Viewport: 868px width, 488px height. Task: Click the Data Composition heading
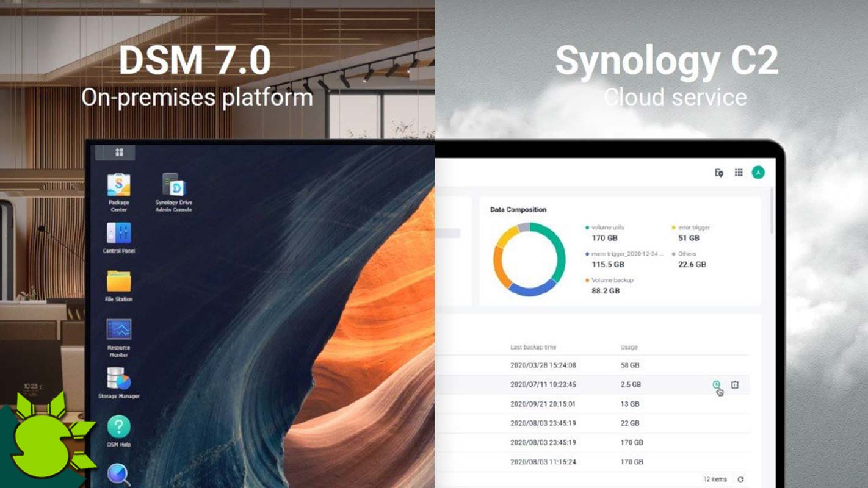coord(518,209)
